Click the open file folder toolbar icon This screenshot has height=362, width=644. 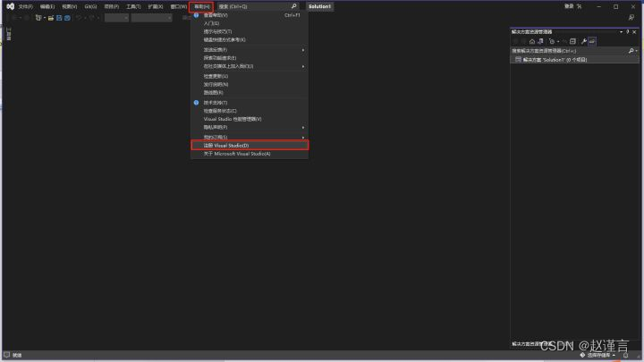(x=51, y=18)
